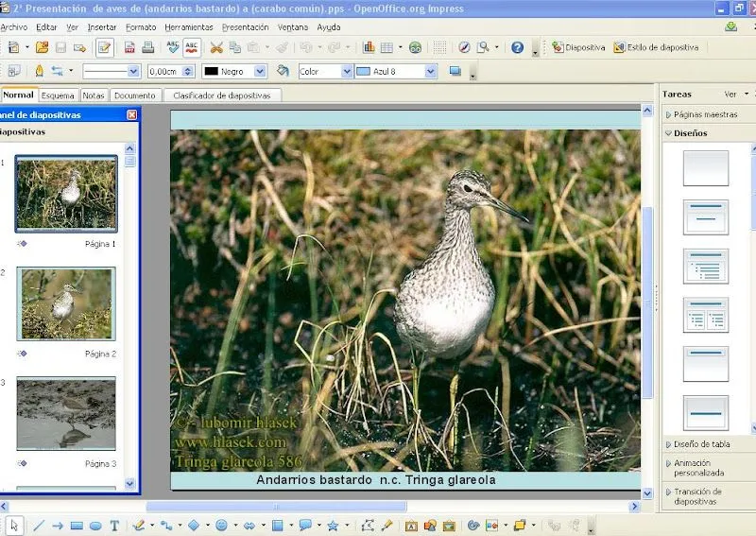
Task: Open the Archivo menu
Action: [14, 27]
